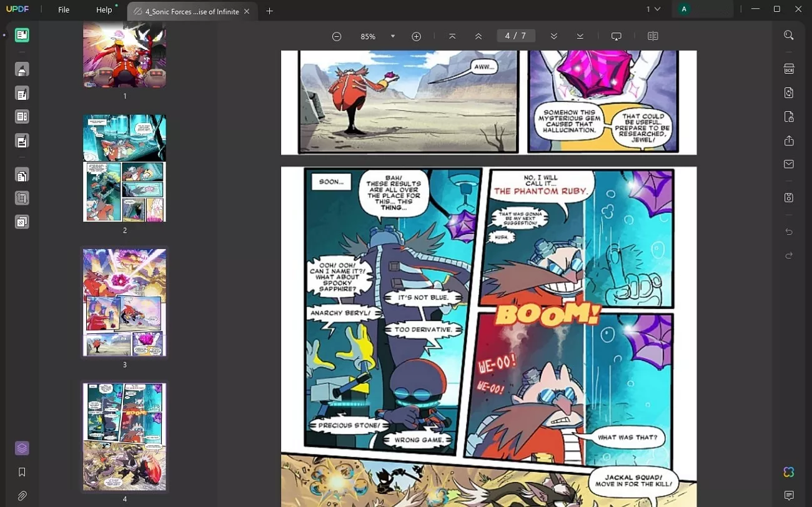Toggle the AI assistant in the sidebar

pyautogui.click(x=22, y=448)
